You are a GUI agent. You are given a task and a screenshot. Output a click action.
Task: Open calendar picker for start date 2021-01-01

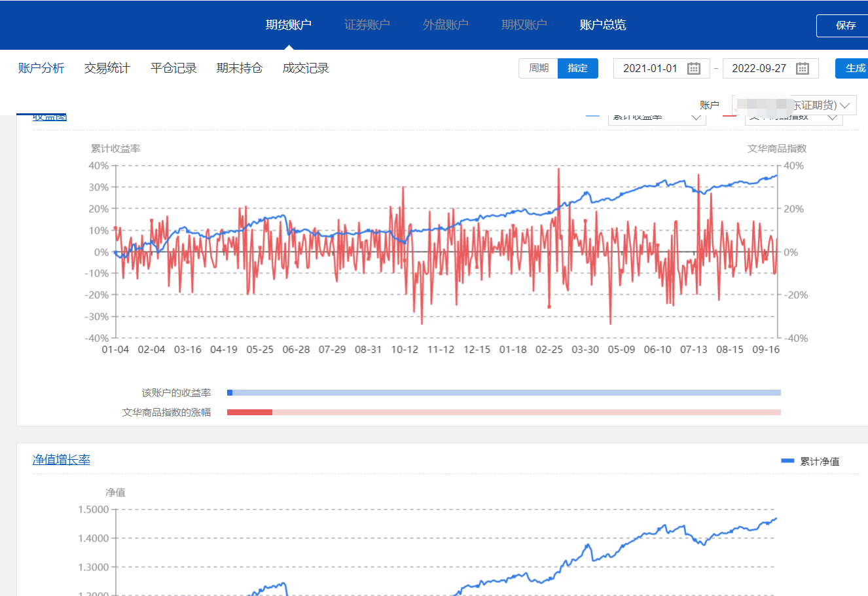(694, 68)
